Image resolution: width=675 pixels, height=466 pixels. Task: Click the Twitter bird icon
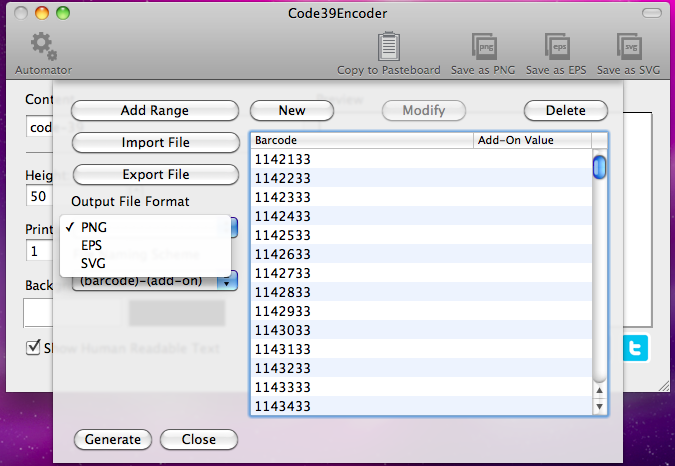[635, 348]
